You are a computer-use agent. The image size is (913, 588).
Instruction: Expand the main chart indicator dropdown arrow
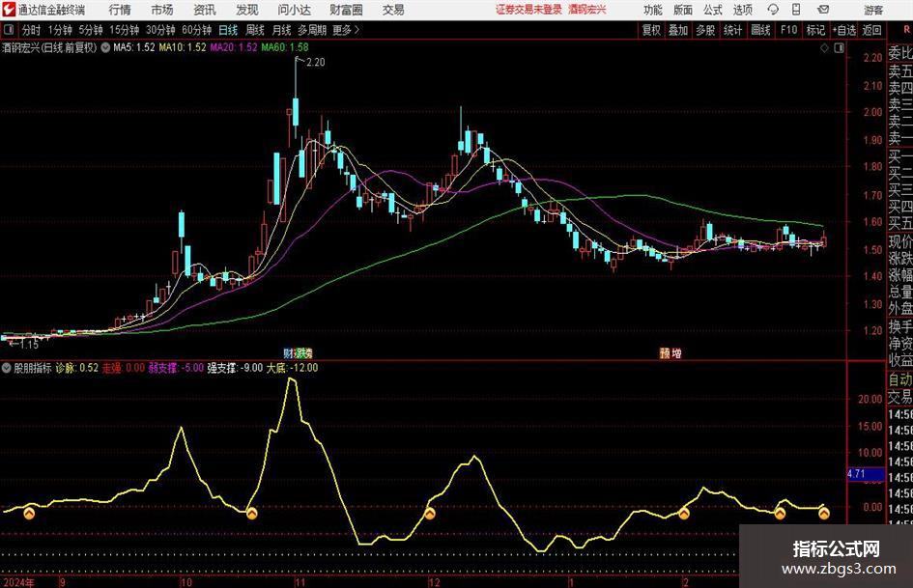click(105, 47)
